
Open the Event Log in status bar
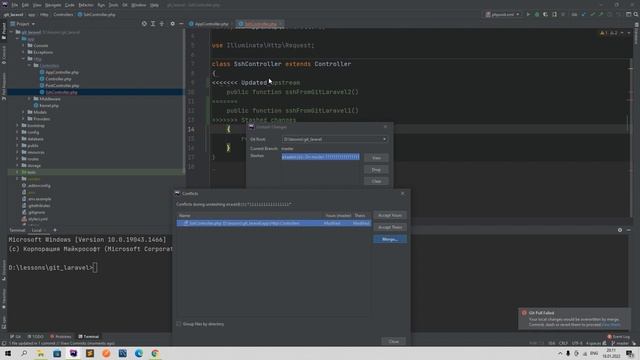coord(618,337)
